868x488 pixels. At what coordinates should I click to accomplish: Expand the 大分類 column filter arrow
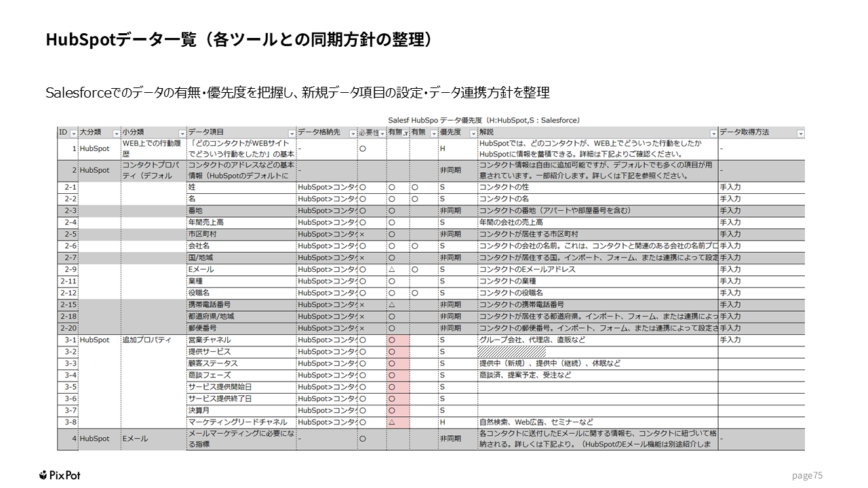pos(116,134)
